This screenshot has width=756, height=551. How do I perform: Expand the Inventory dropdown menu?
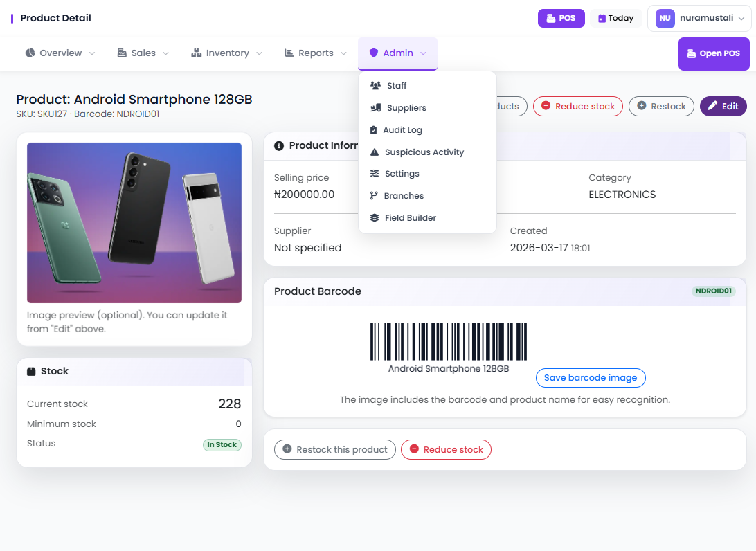click(x=226, y=53)
